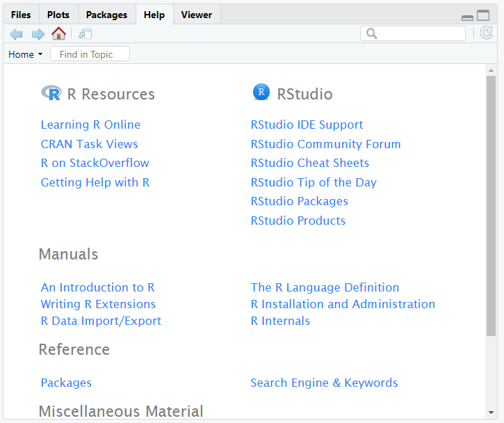Image resolution: width=504 pixels, height=423 pixels.
Task: Open An Introduction to R manual
Action: click(98, 287)
